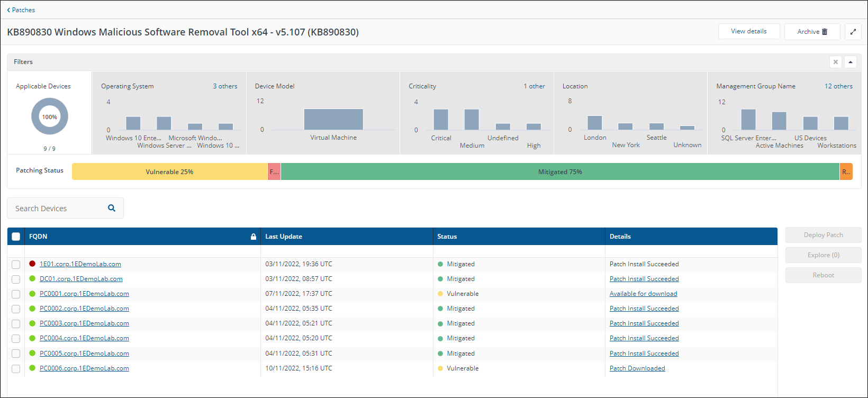
Task: Select the checkbox for DC01.corp.1EDemoLab.com row
Action: point(16,279)
